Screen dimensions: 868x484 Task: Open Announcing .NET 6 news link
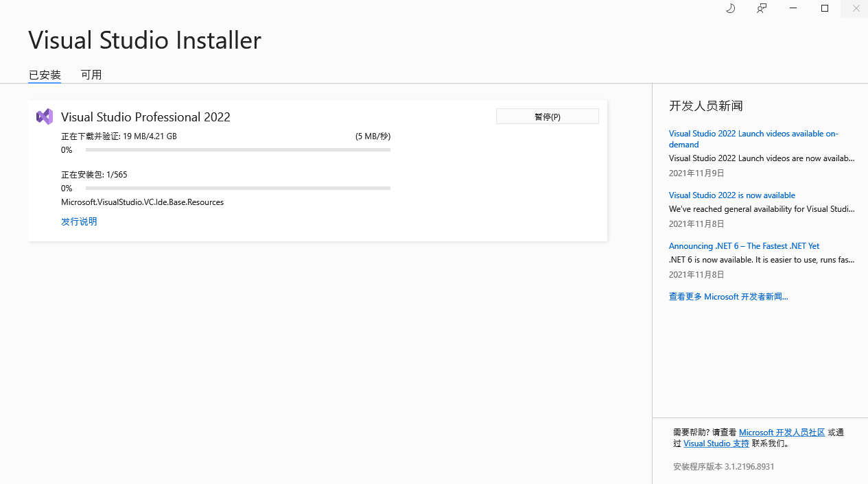(x=744, y=245)
